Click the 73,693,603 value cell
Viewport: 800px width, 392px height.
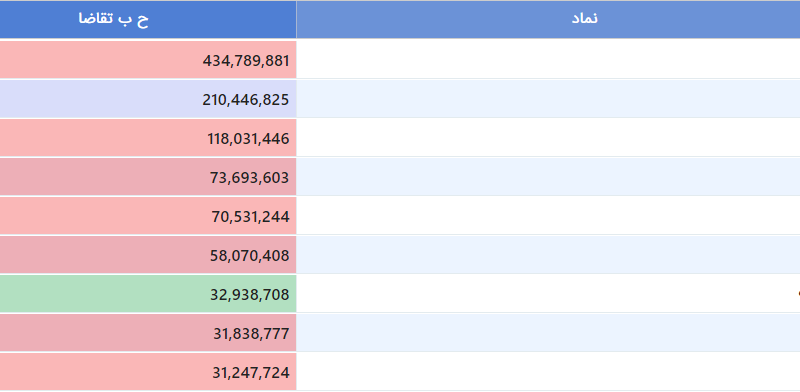click(x=148, y=177)
